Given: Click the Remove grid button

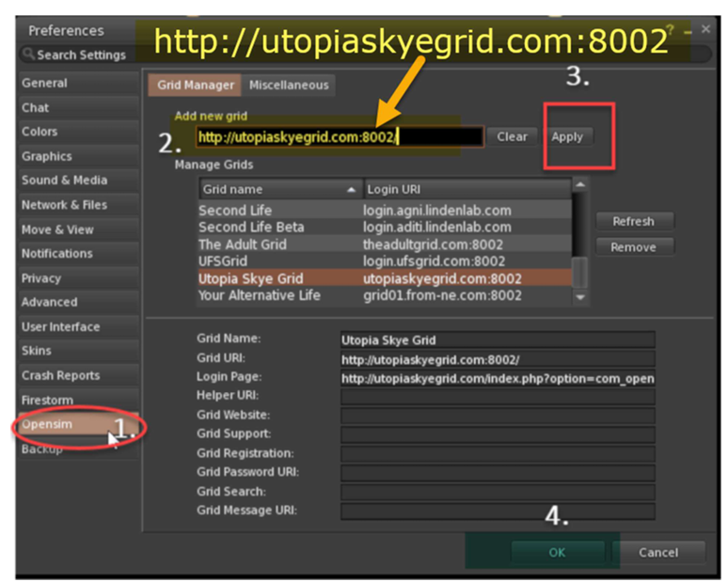Looking at the screenshot, I should (x=634, y=247).
